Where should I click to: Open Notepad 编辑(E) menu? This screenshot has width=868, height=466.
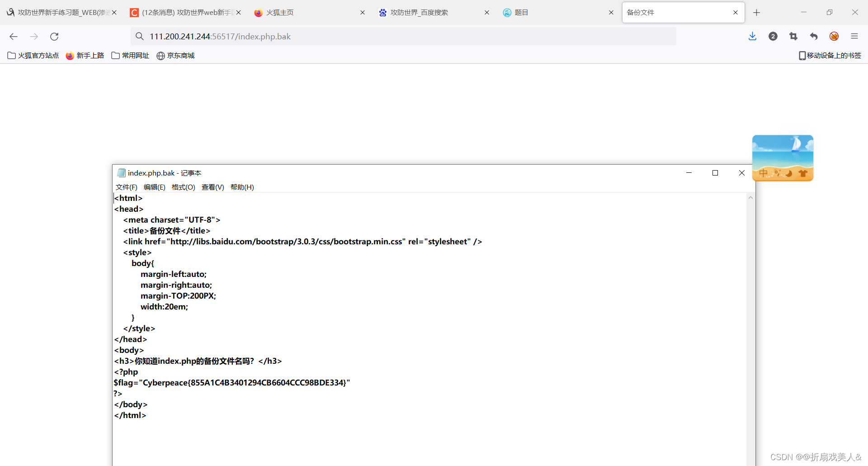point(155,187)
